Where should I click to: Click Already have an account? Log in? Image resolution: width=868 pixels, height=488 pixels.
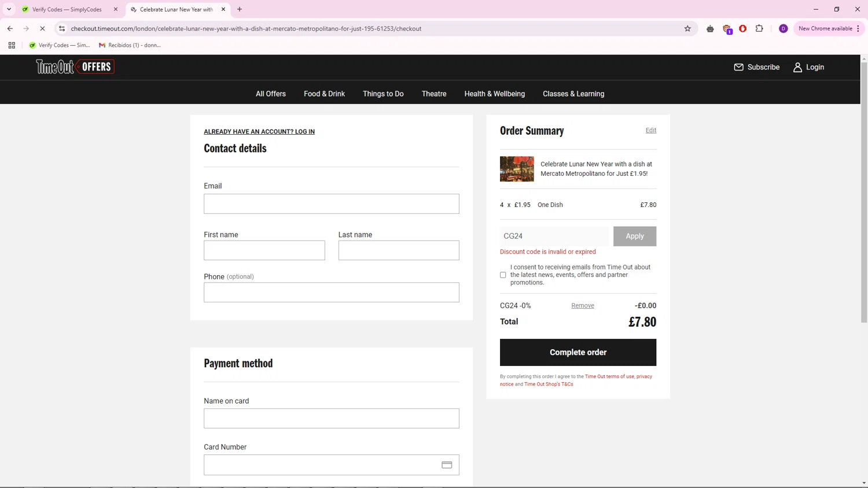click(x=259, y=132)
